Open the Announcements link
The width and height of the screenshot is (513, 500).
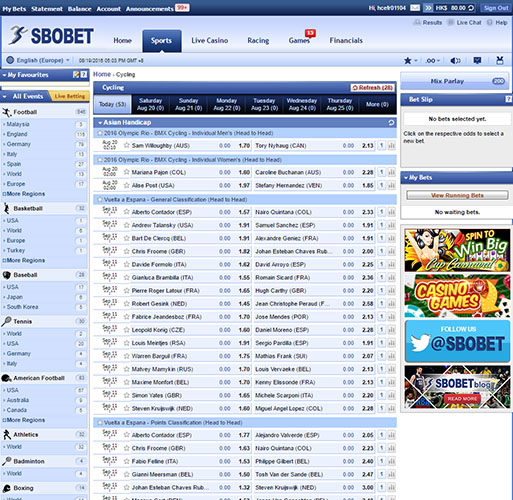coord(150,9)
